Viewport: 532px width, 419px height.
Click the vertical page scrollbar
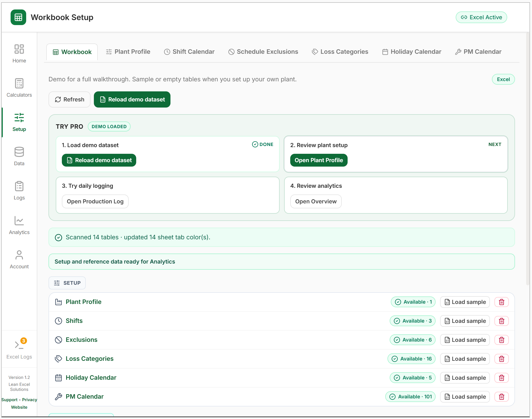tap(527, 159)
